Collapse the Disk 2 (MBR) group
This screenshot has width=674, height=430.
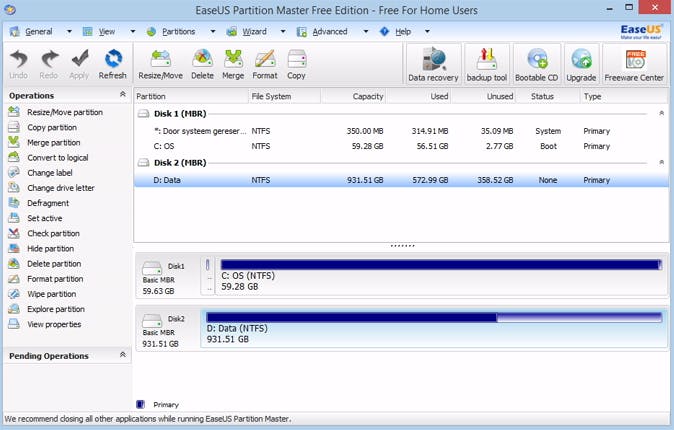(x=661, y=163)
